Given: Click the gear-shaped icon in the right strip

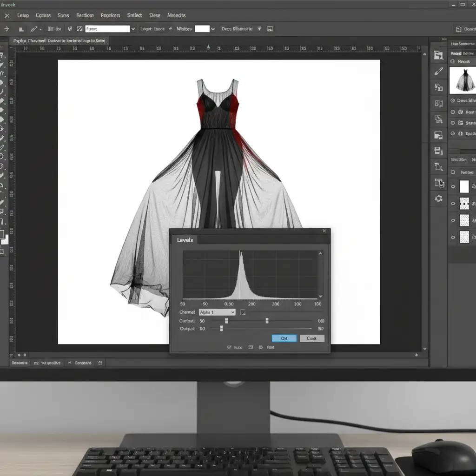Looking at the screenshot, I should (438, 198).
